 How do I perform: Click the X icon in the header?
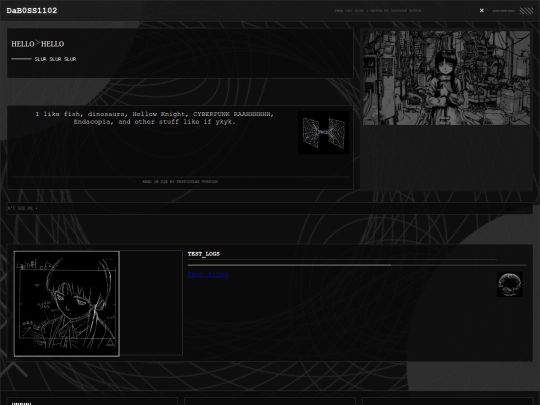pyautogui.click(x=481, y=11)
